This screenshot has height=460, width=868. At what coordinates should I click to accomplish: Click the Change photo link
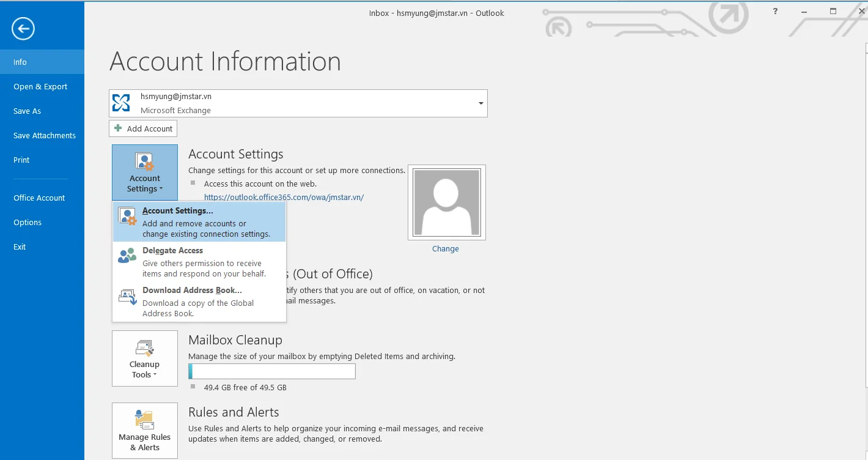(445, 249)
